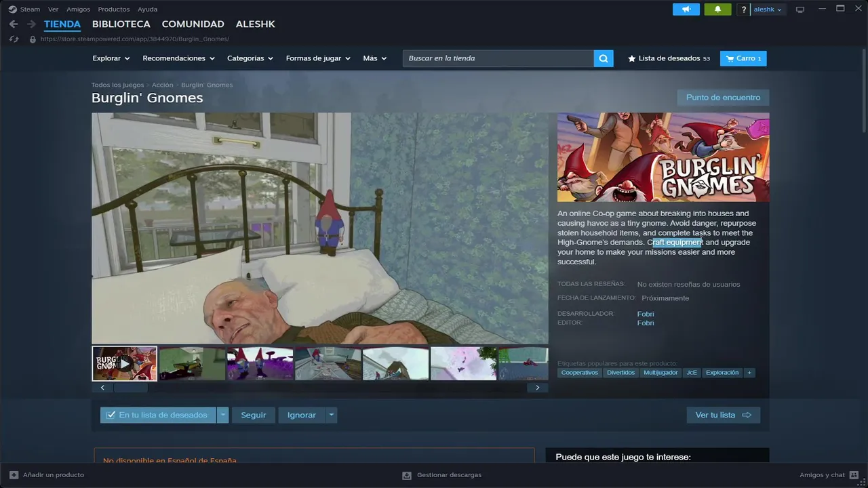Image resolution: width=868 pixels, height=488 pixels.
Task: Expand the Ignorar dropdown arrow
Action: pyautogui.click(x=331, y=415)
